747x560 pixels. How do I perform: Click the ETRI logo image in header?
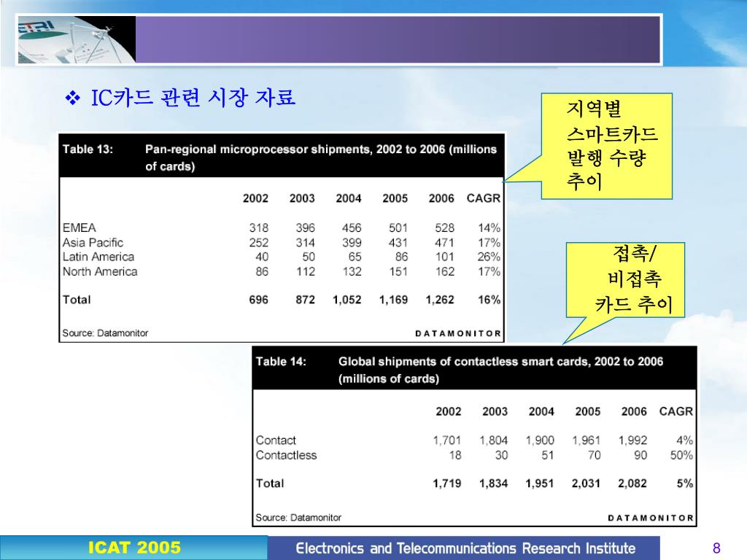(77, 39)
